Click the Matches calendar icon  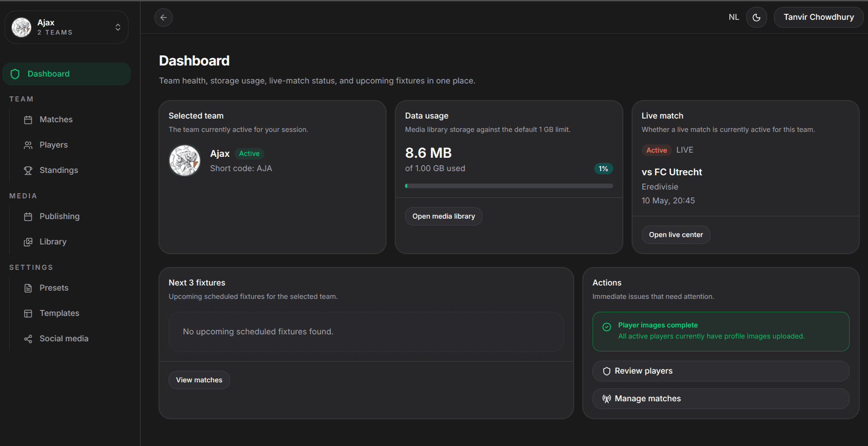pos(28,119)
